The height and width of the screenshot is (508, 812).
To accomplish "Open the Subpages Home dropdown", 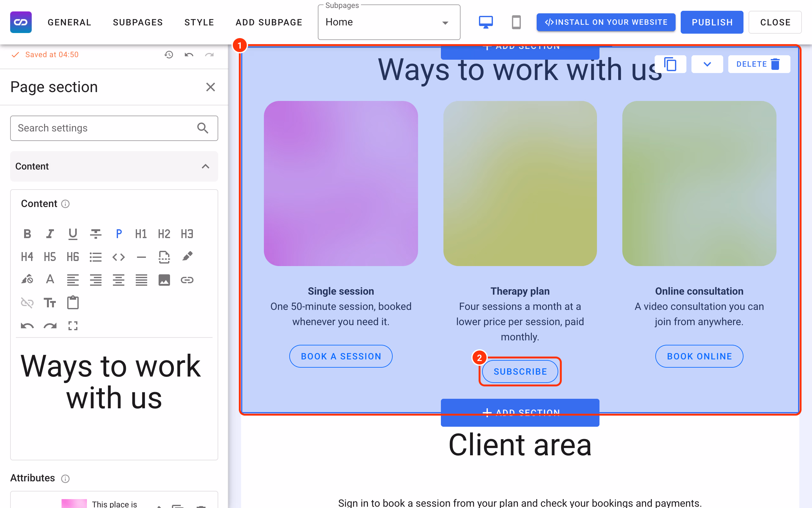I will tap(389, 22).
